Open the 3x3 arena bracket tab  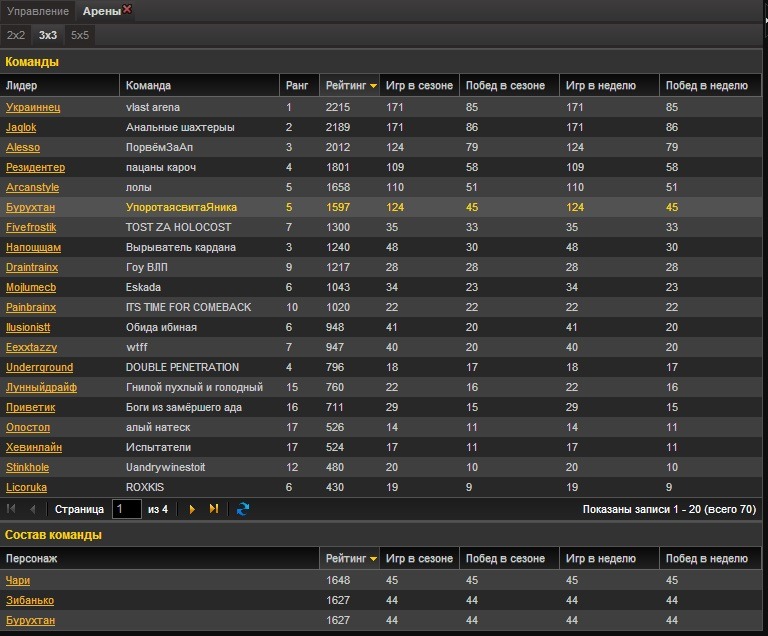coord(48,35)
